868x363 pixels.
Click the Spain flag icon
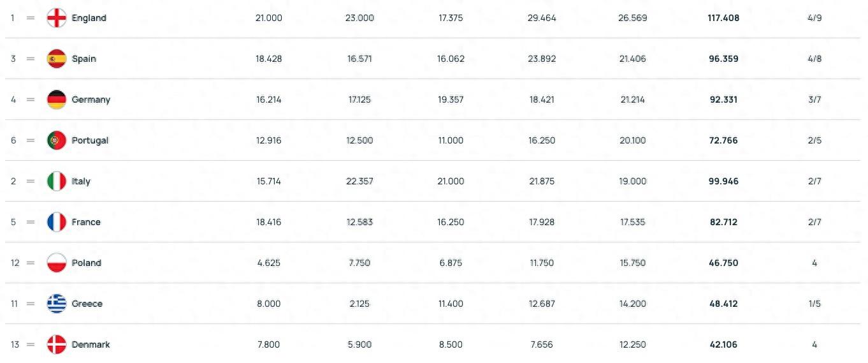57,59
